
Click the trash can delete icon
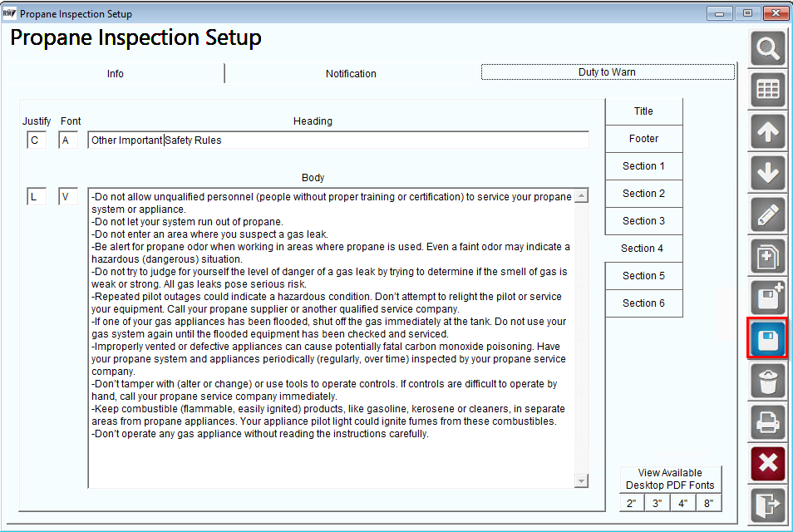click(768, 381)
